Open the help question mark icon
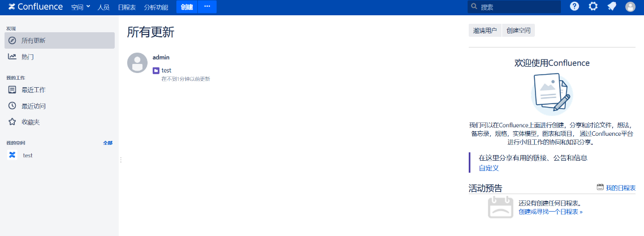 pos(574,7)
